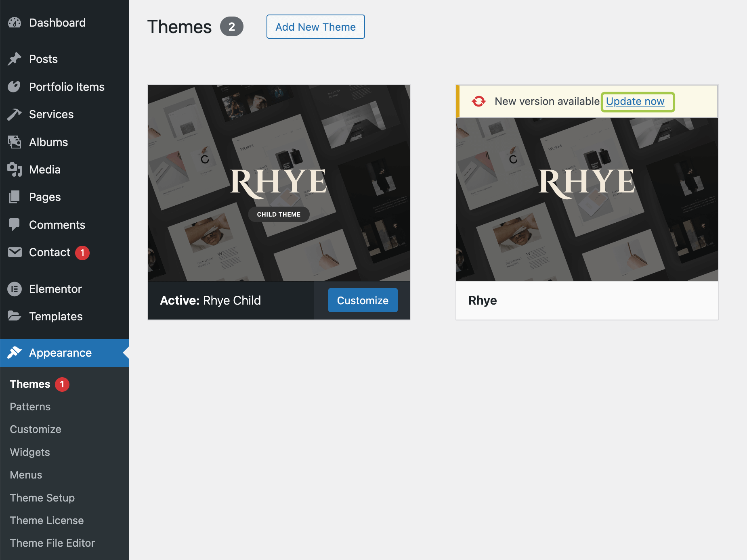Click the Posts pushpin icon
Image resolution: width=747 pixels, height=560 pixels.
(x=15, y=59)
